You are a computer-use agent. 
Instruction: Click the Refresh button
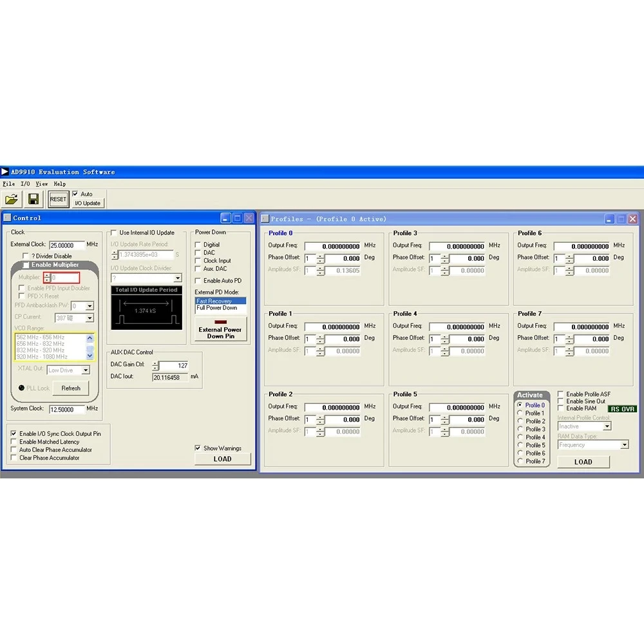[x=71, y=388]
